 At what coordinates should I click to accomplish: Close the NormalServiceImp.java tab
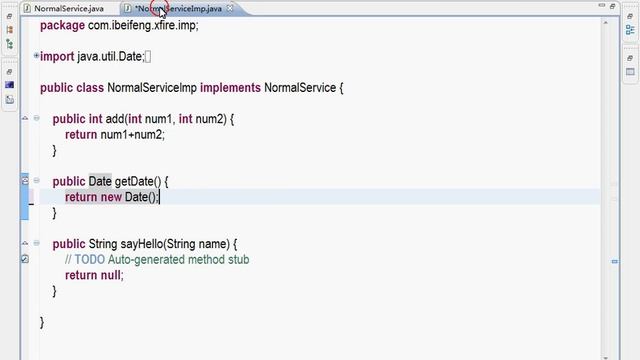pyautogui.click(x=230, y=8)
